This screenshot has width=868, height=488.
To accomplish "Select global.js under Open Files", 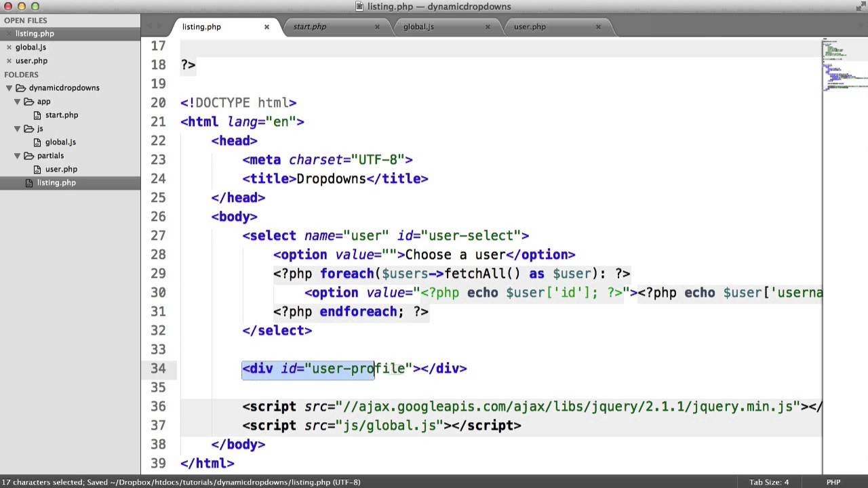I will [31, 47].
